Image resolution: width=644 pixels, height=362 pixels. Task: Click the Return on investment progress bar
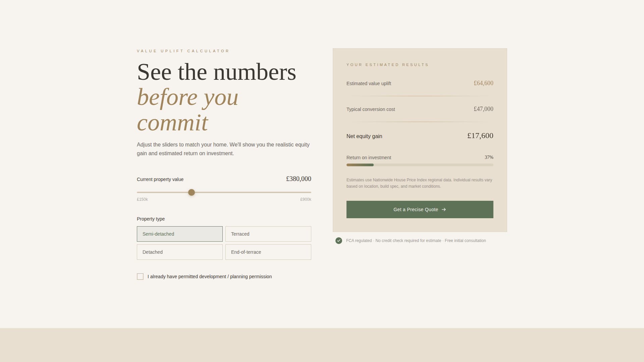tap(420, 165)
